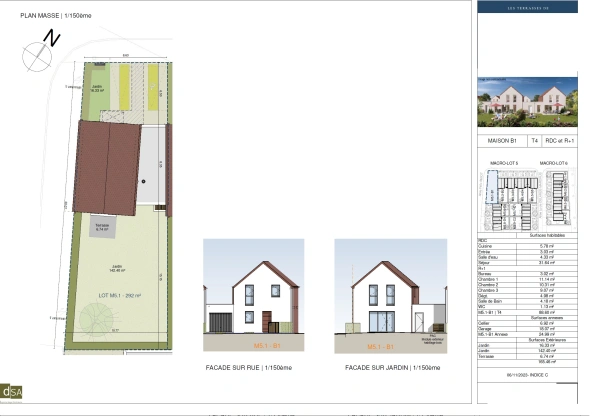Viewport: 592px width, 416px height.
Task: Click the highlighted blue lot in the MACRO-LOT 5 key plan
Action: click(492, 187)
